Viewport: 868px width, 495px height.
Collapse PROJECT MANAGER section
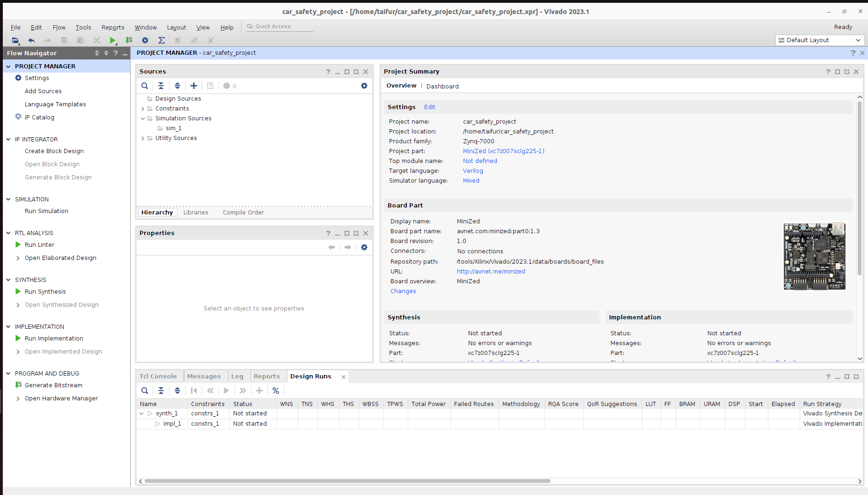point(8,66)
